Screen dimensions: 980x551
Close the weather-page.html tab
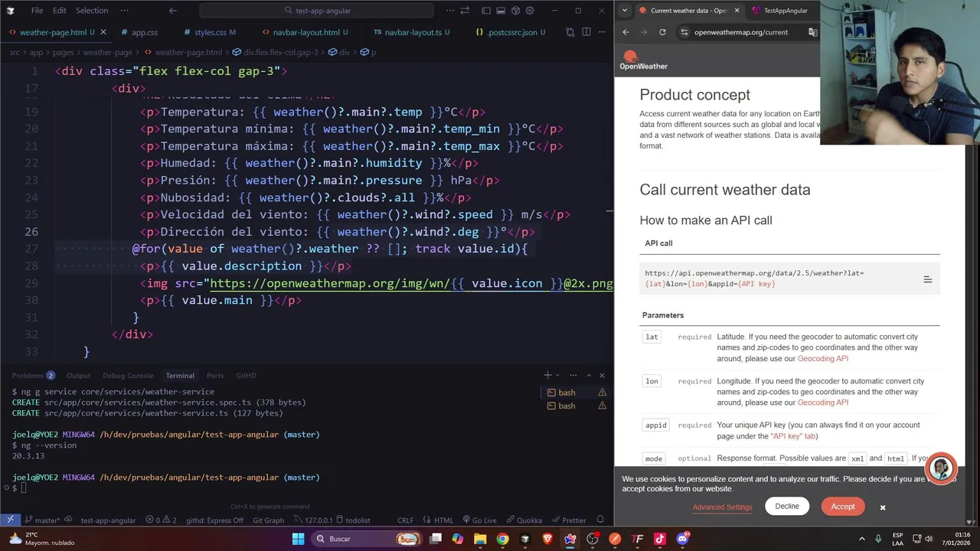(x=103, y=32)
